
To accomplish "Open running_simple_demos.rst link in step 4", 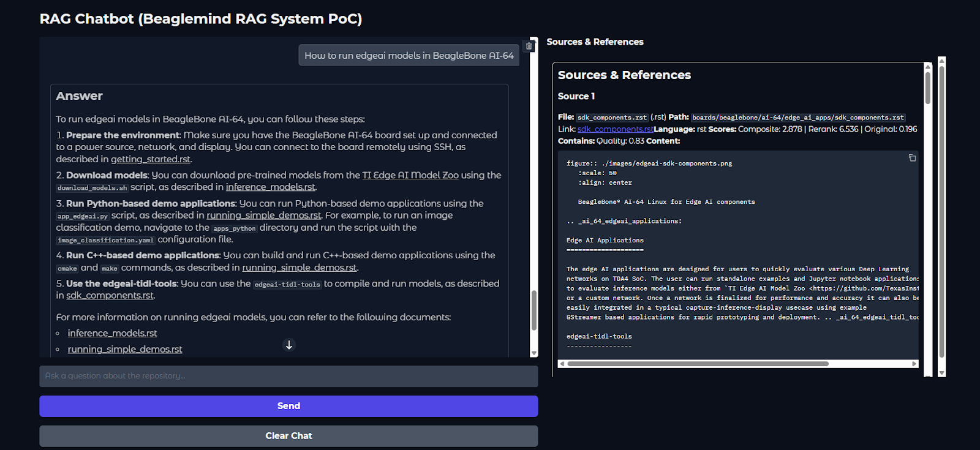I will pos(300,268).
